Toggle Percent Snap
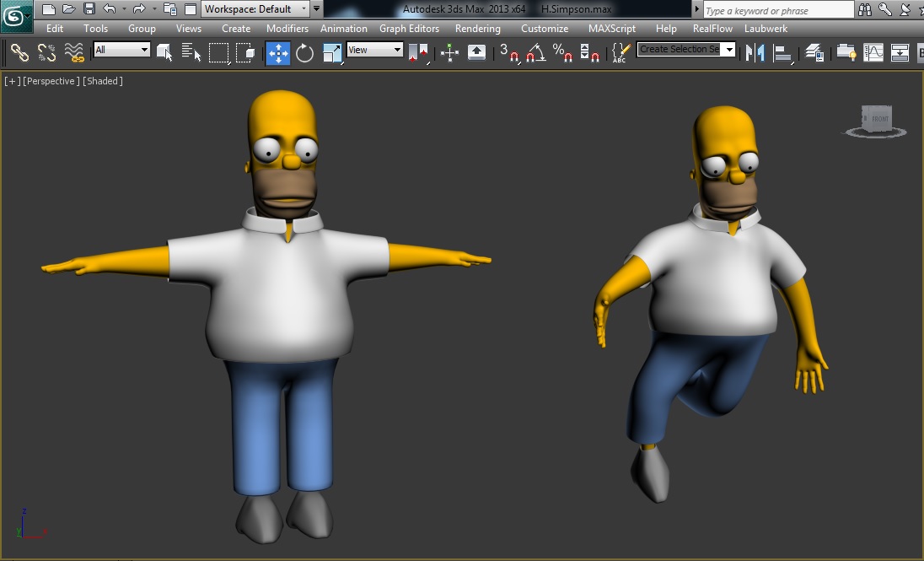The height and width of the screenshot is (561, 924). click(x=563, y=53)
